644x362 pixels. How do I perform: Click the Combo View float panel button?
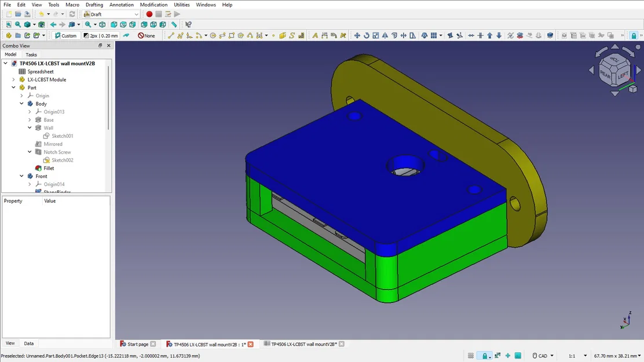pyautogui.click(x=100, y=46)
